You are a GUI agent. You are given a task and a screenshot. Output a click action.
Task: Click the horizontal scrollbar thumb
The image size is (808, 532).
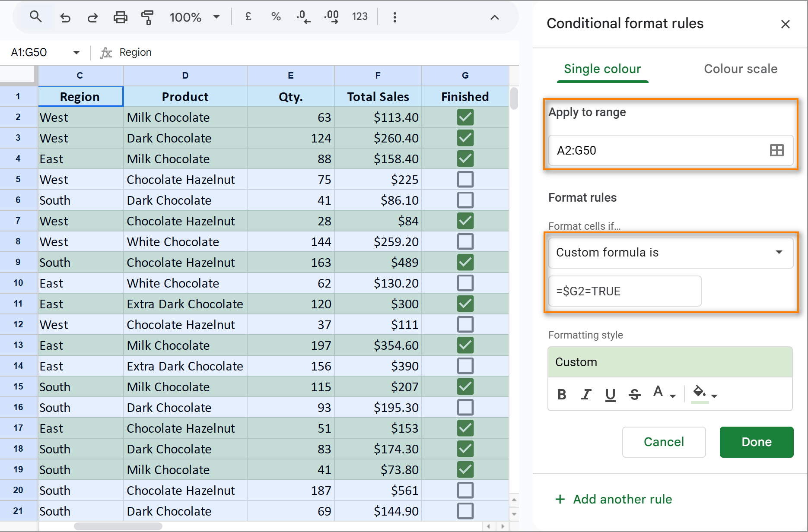[x=118, y=526]
